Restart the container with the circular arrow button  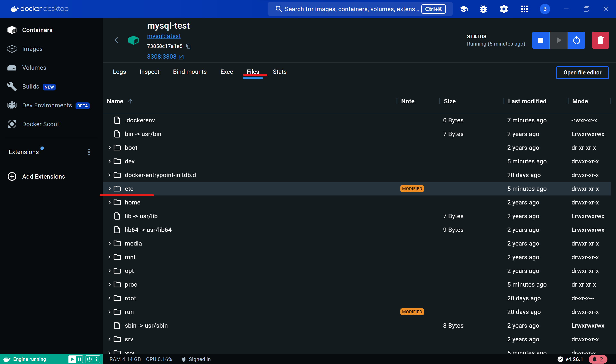point(576,40)
